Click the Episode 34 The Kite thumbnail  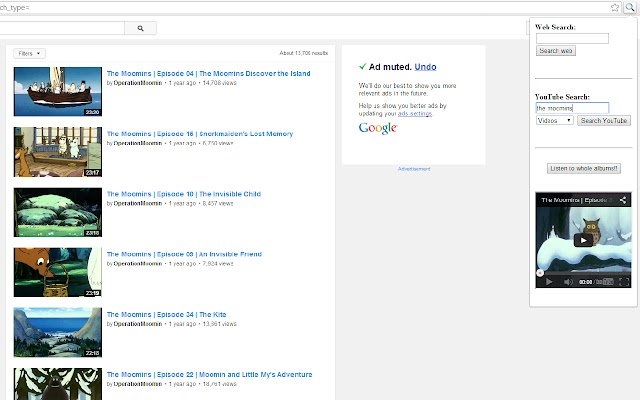(x=58, y=332)
